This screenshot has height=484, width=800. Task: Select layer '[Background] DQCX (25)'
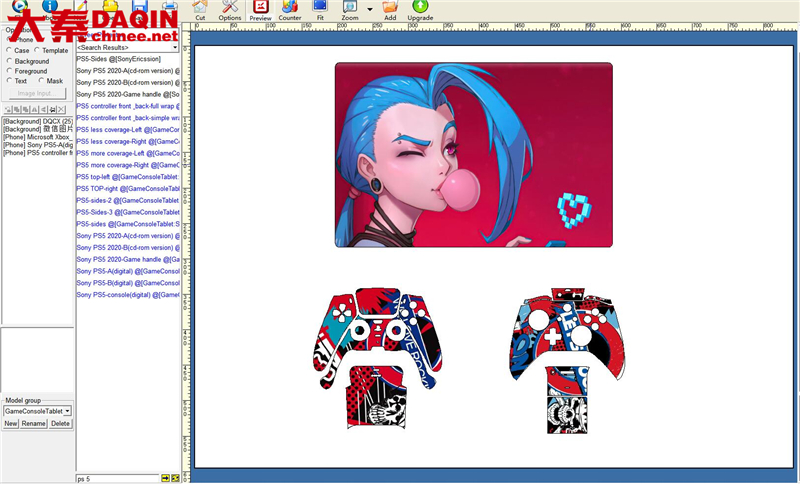pyautogui.click(x=38, y=122)
